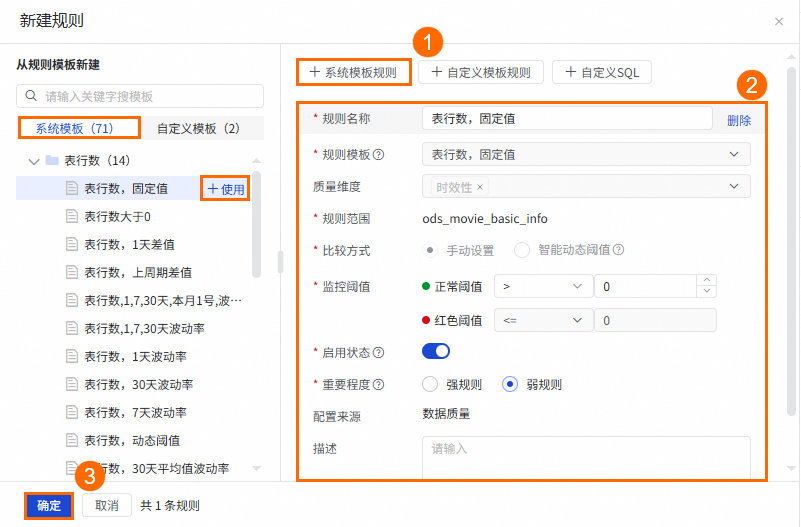Switch to 自定义模板 (2) tab
This screenshot has width=801, height=527.
pos(202,128)
